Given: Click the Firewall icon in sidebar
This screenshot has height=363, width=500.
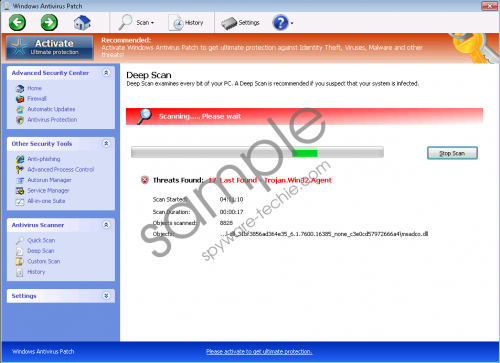Looking at the screenshot, I should click(20, 99).
